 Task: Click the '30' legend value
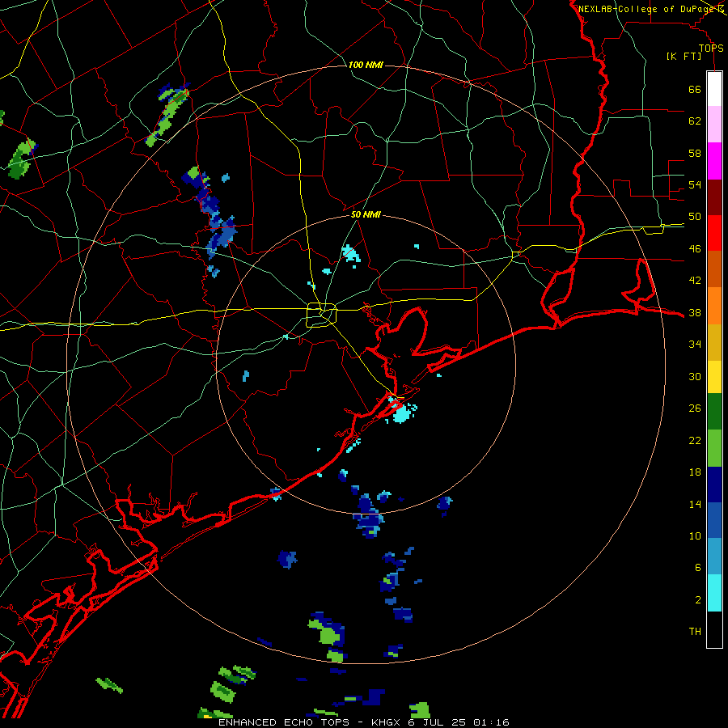(x=695, y=376)
